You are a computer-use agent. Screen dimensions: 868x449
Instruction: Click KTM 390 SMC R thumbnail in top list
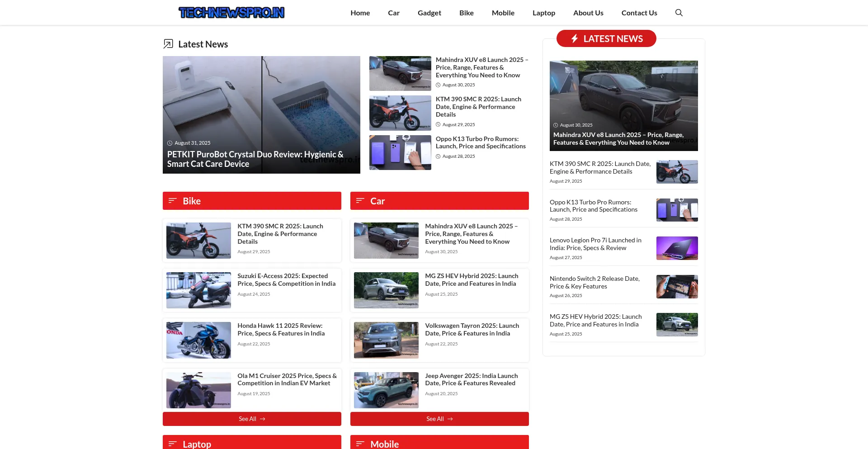[x=400, y=113]
